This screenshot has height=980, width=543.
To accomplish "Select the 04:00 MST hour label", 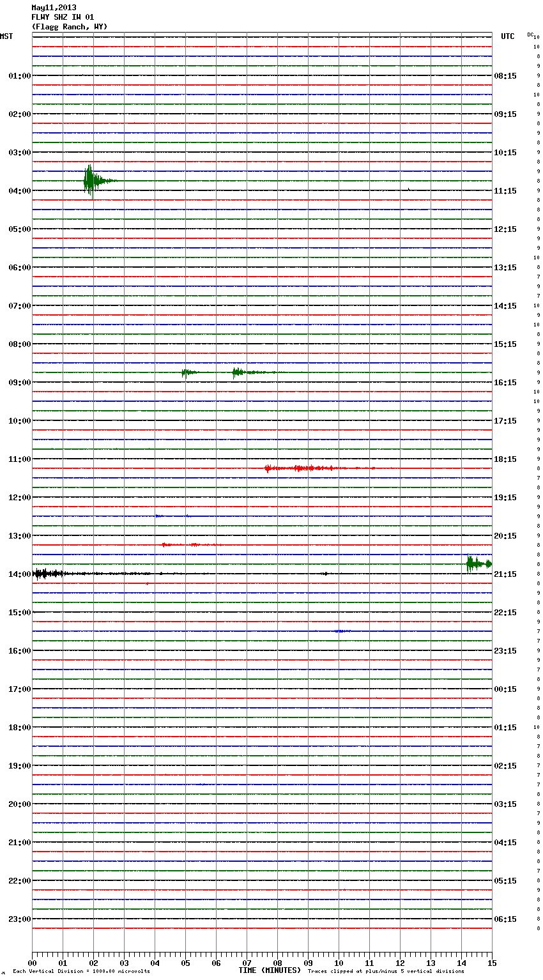I will pos(20,191).
